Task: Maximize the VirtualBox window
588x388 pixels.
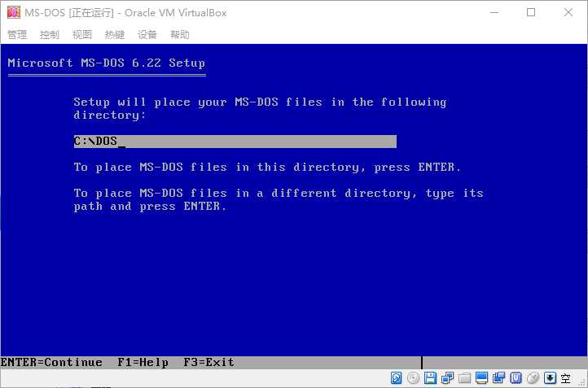Action: 531,12
